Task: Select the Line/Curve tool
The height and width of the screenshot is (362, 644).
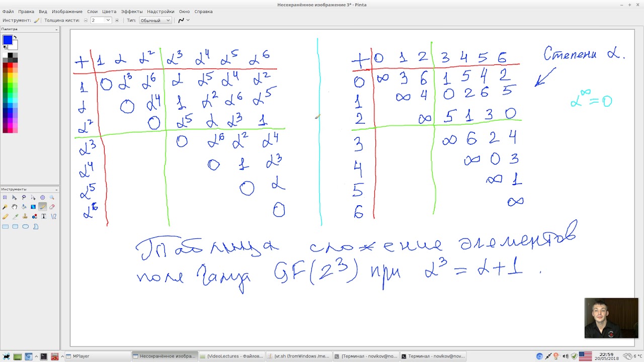Action: (x=53, y=216)
